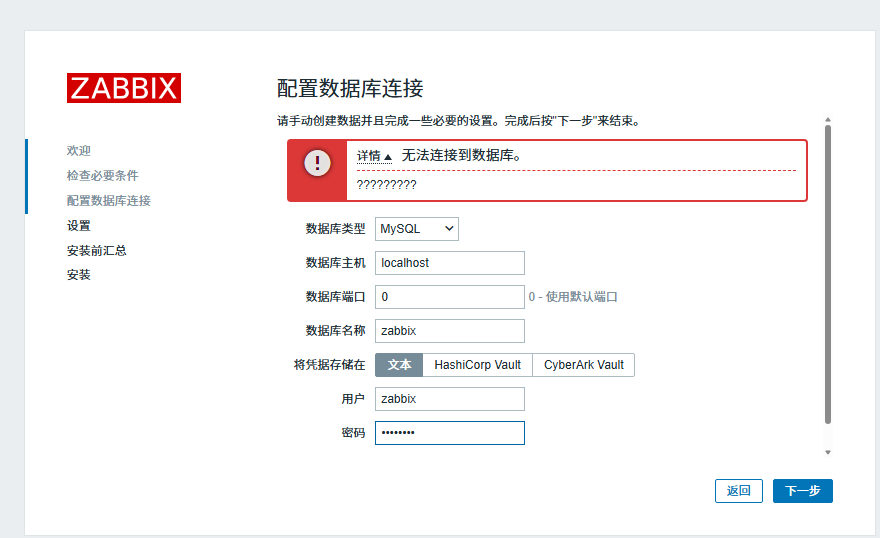Click the 数据库端口 input field
This screenshot has height=538, width=880.
click(x=450, y=297)
